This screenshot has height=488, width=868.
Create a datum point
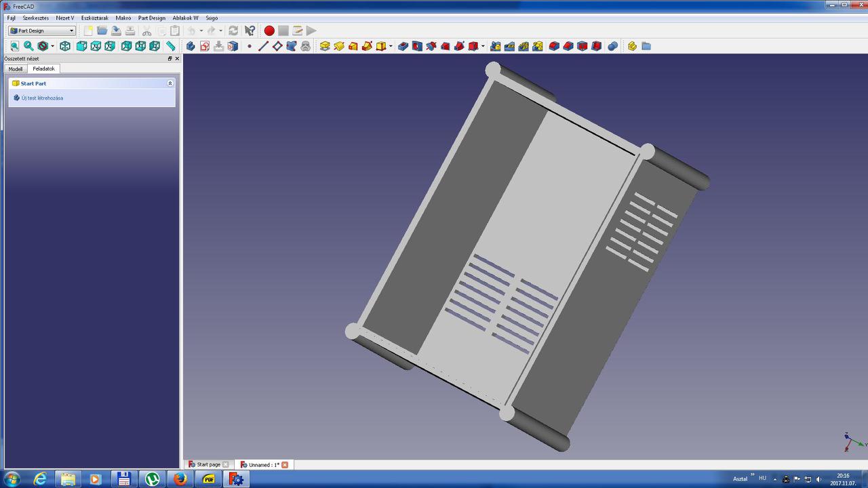pos(250,46)
